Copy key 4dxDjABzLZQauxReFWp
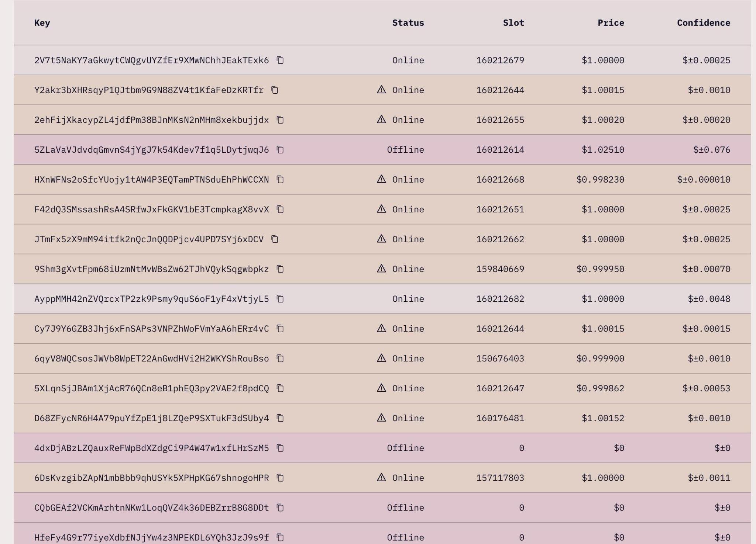This screenshot has width=756, height=544. (280, 448)
